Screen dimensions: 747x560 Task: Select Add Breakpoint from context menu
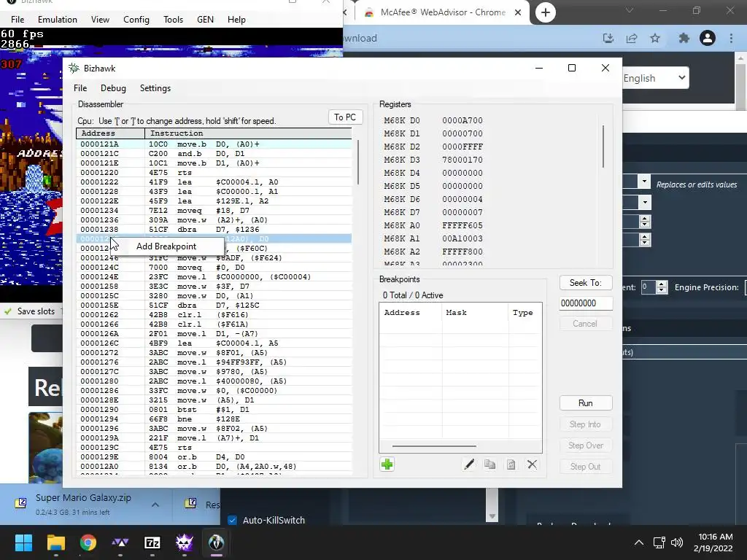point(166,246)
